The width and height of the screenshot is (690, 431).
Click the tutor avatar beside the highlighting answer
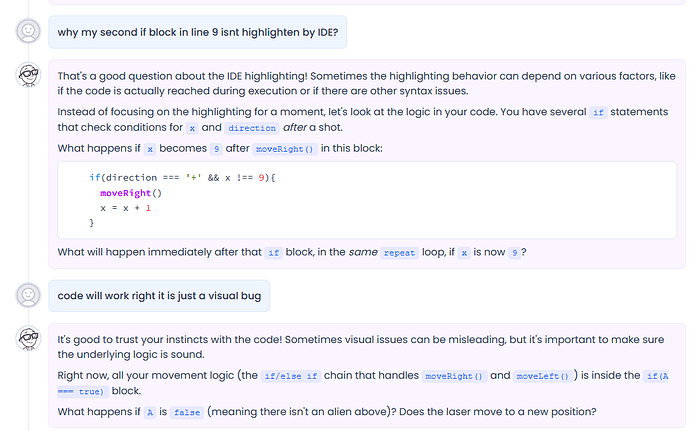coord(28,74)
